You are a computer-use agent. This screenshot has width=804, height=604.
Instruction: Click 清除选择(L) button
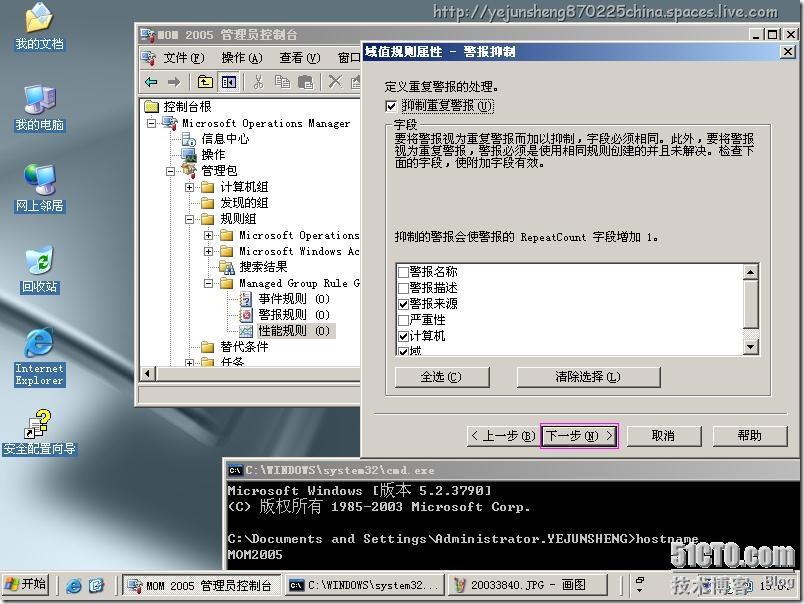point(588,377)
